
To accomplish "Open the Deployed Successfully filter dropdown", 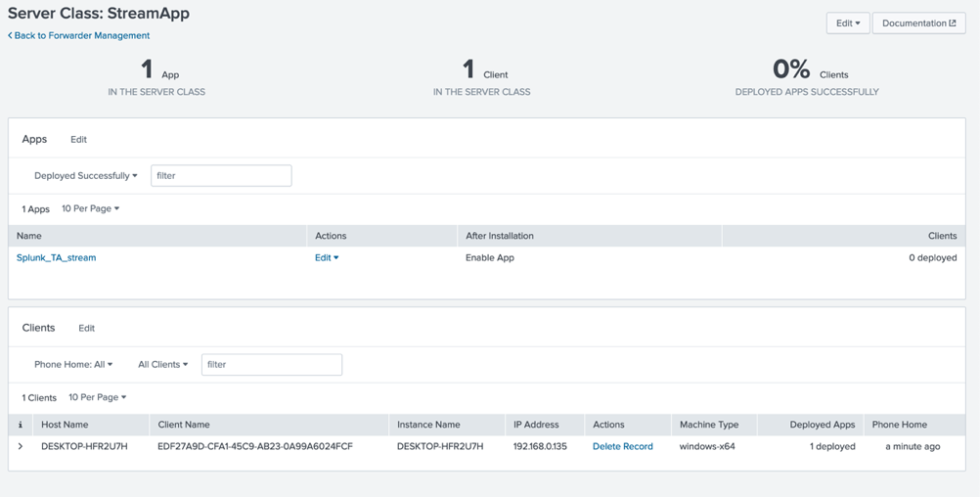I will (86, 176).
